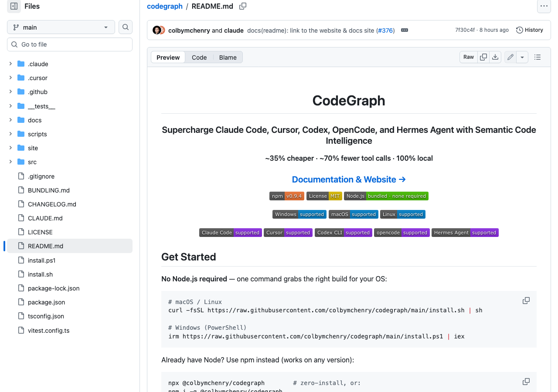The width and height of the screenshot is (558, 392).
Task: Click the Node.js bundled badge
Action: [386, 196]
